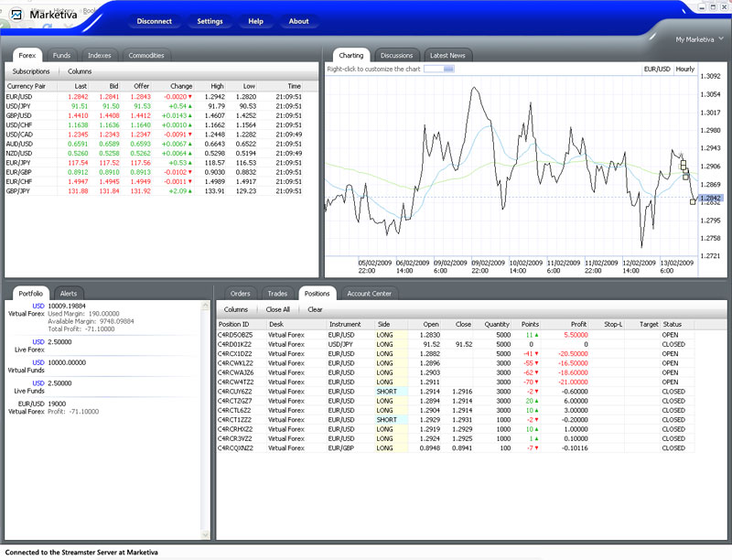Click Columns in the quotes panel
This screenshot has width=732, height=560.
coord(80,71)
